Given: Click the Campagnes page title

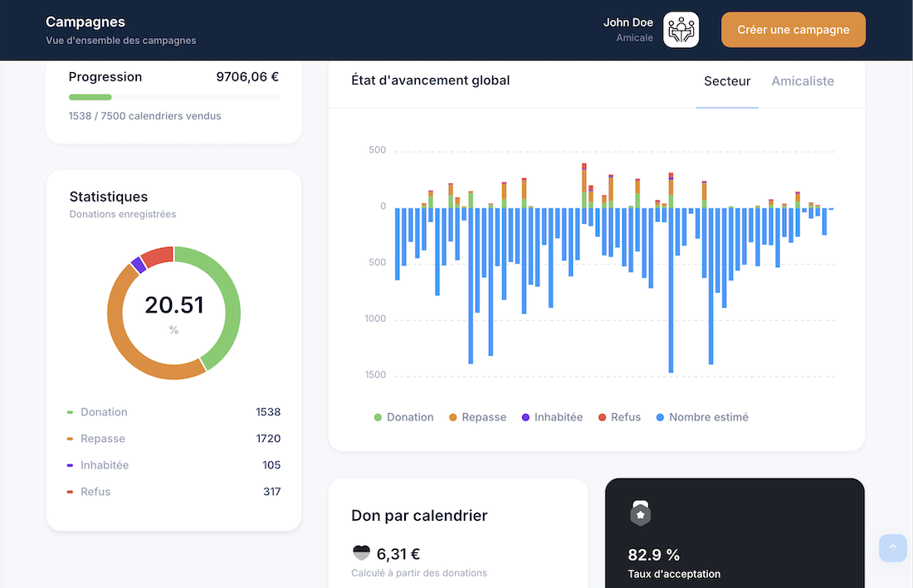Looking at the screenshot, I should [x=85, y=22].
